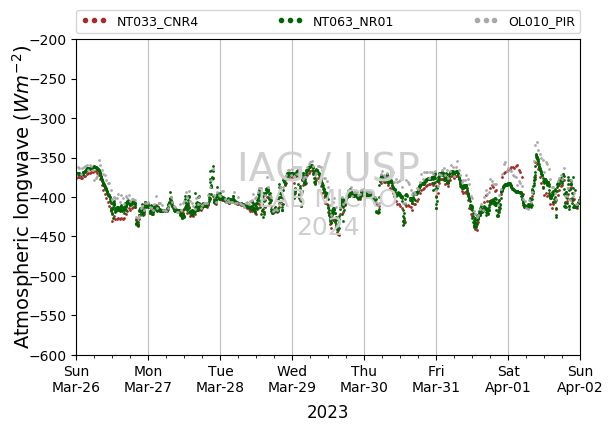
Task: Click the Atmospheric longwave y-axis title
Action: pos(22,197)
